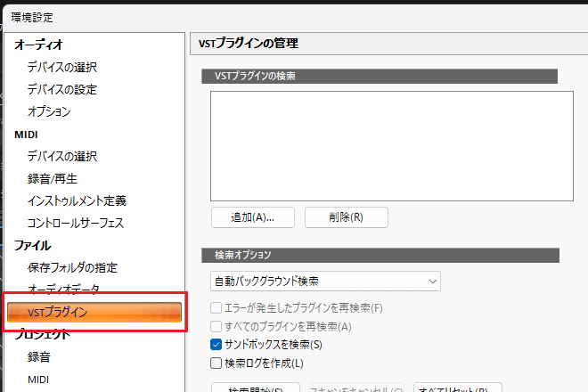Click the highlighted VSTプラグイン entry
Image resolution: width=588 pixels, height=392 pixels.
tap(94, 312)
